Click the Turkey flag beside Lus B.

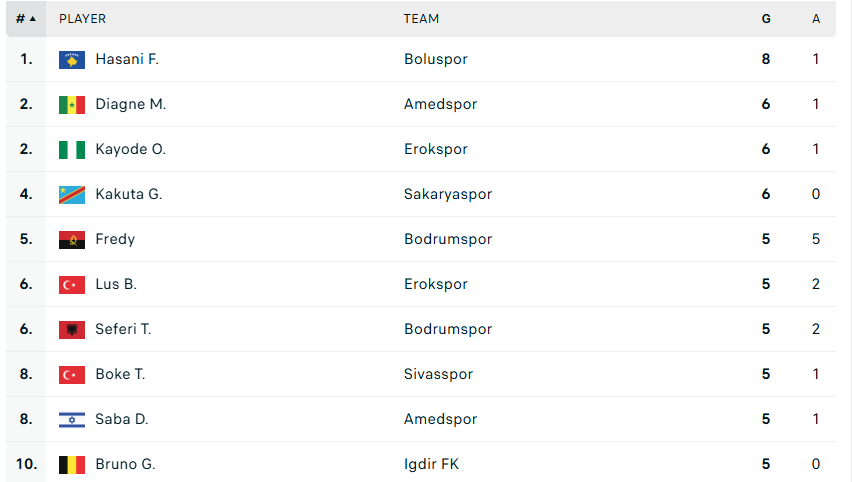click(x=72, y=284)
